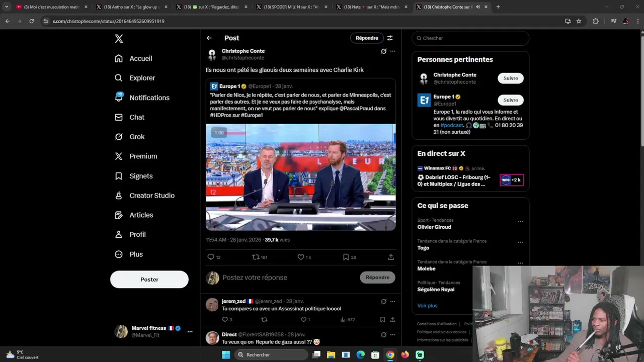Open Notifications page

[142, 98]
